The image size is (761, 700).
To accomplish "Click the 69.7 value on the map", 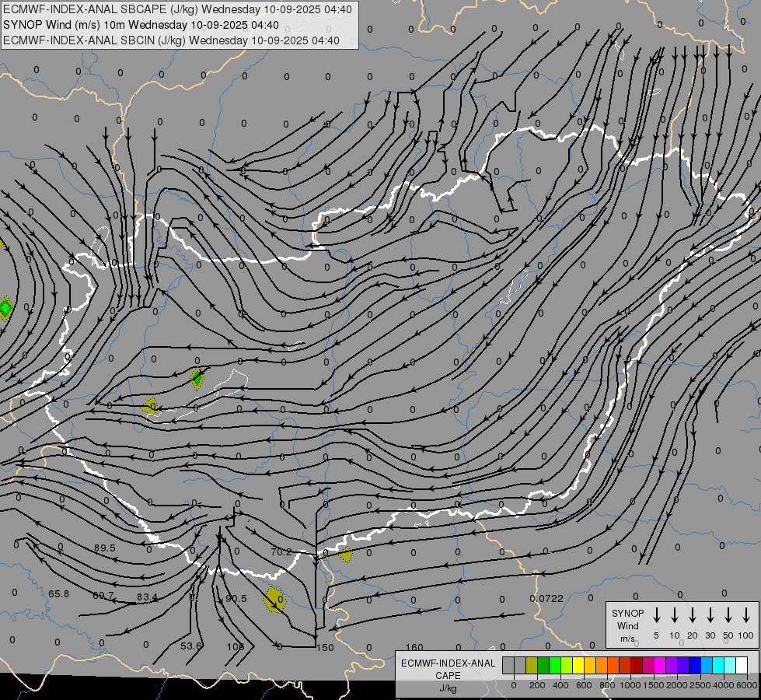I will [103, 595].
